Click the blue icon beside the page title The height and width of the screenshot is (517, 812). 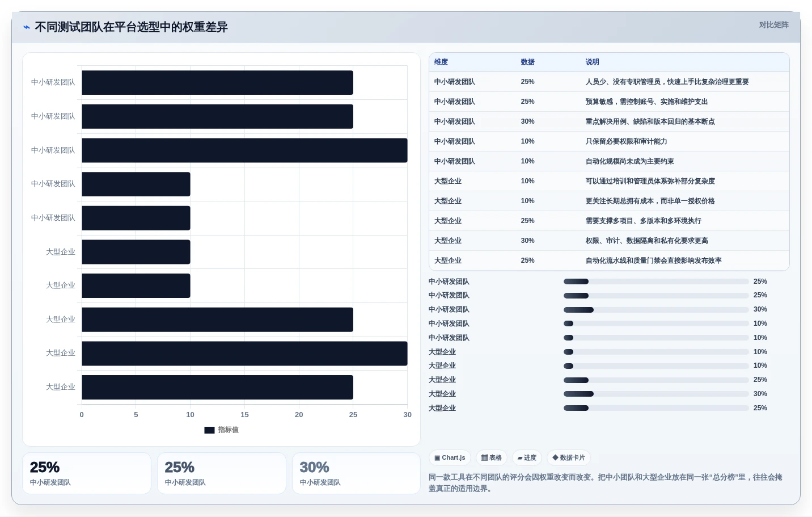click(x=26, y=27)
